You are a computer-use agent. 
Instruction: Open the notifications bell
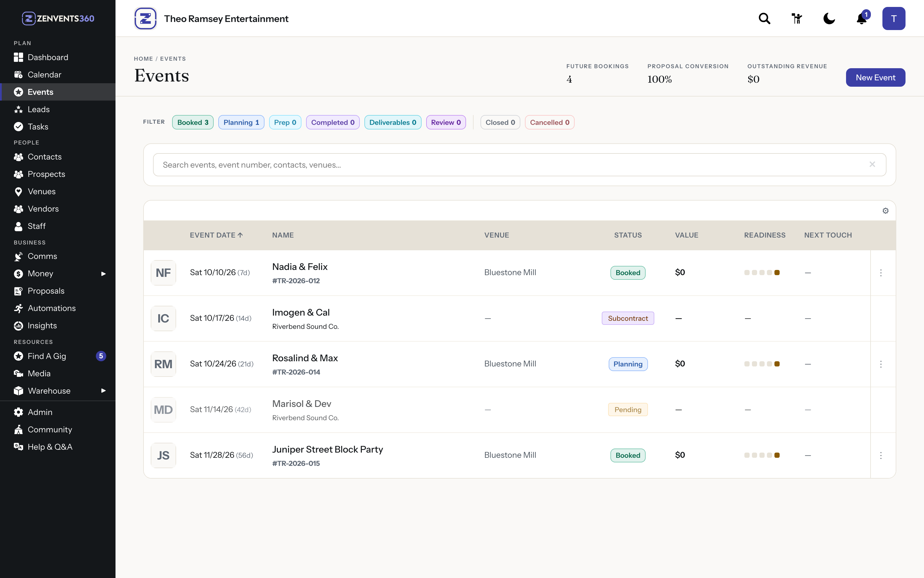click(x=861, y=18)
